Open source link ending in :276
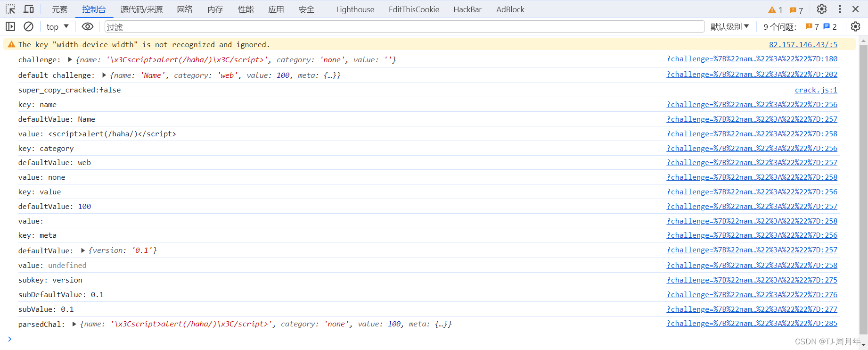 click(x=752, y=294)
